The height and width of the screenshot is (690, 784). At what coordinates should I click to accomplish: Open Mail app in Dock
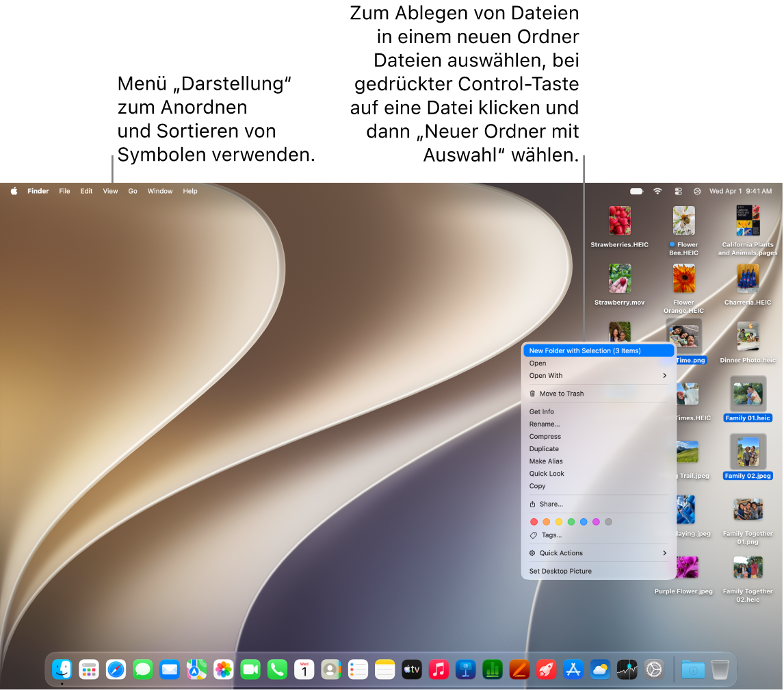pyautogui.click(x=170, y=669)
